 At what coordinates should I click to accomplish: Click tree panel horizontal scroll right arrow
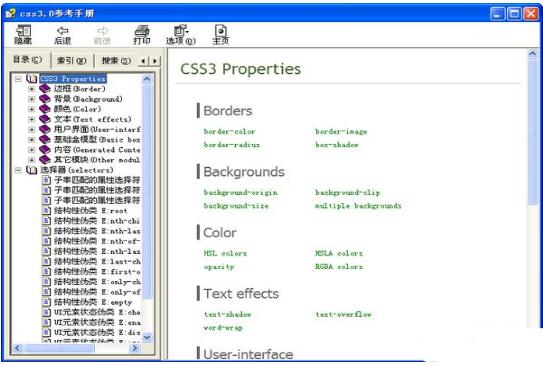click(135, 348)
